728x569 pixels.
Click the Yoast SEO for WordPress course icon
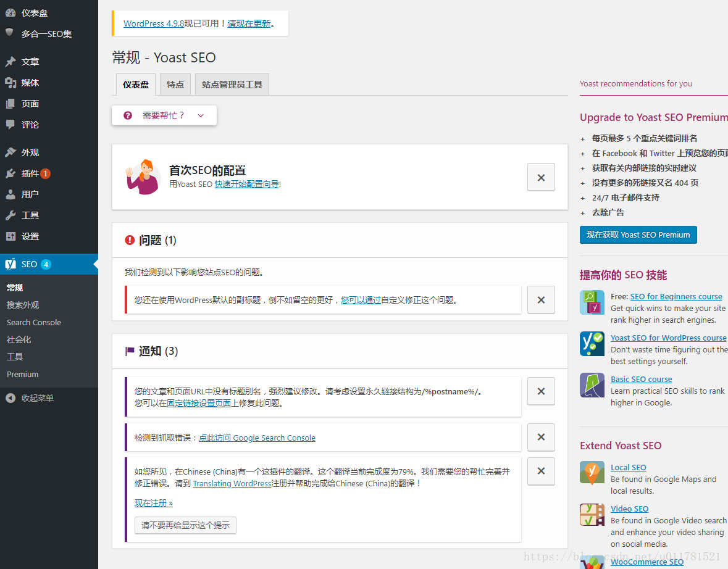(592, 344)
